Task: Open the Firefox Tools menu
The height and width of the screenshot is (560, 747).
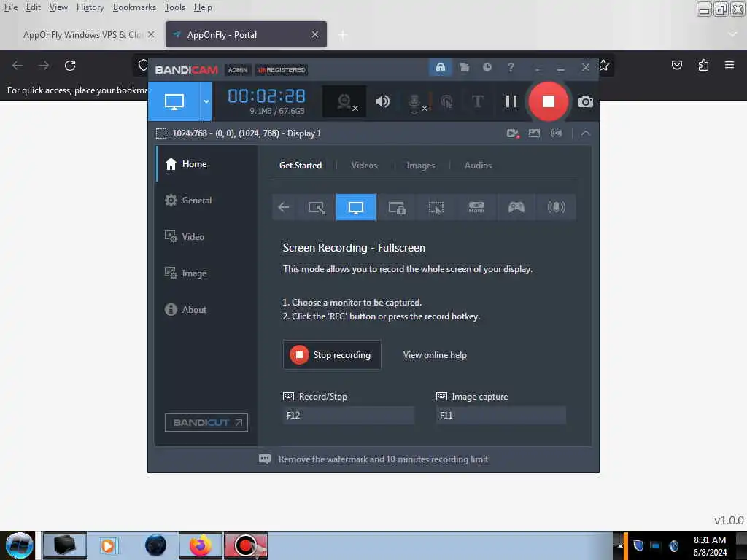Action: pyautogui.click(x=175, y=7)
